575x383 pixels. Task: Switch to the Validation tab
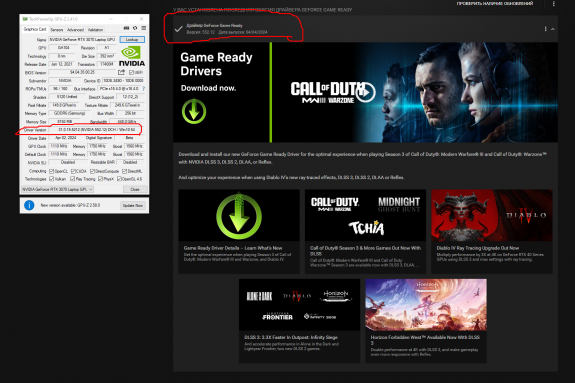click(x=95, y=30)
